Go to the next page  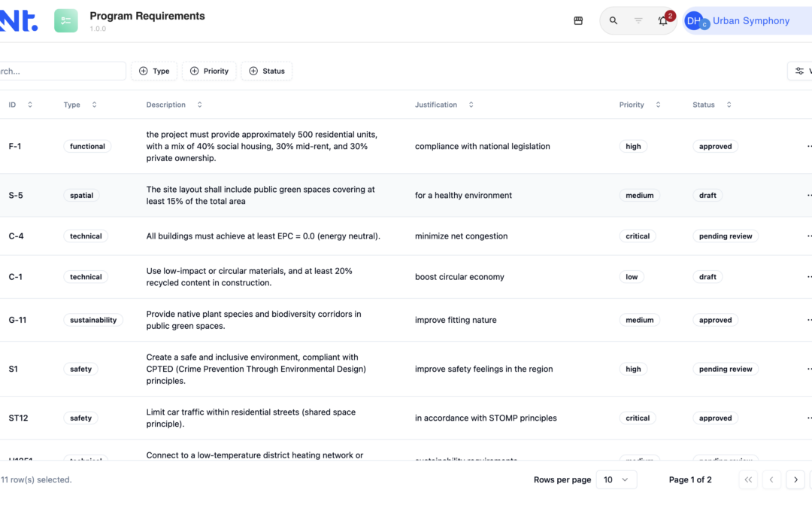point(795,479)
